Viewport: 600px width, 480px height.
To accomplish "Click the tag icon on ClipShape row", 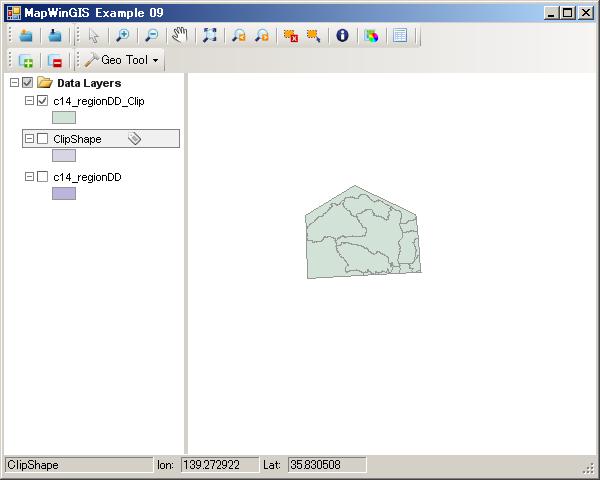I will click(x=135, y=139).
